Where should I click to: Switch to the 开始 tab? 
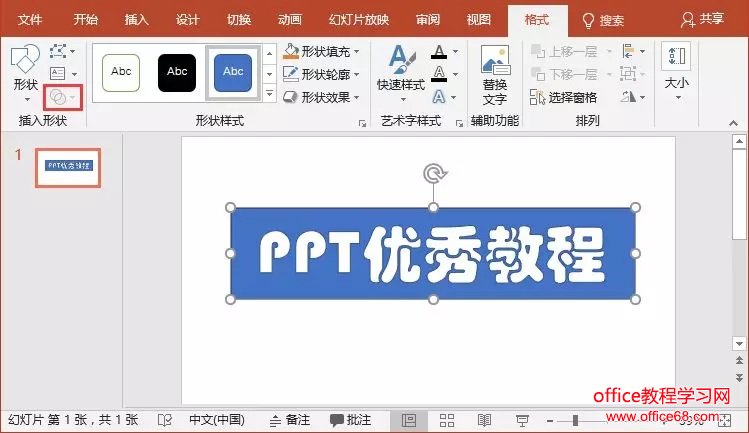point(86,20)
